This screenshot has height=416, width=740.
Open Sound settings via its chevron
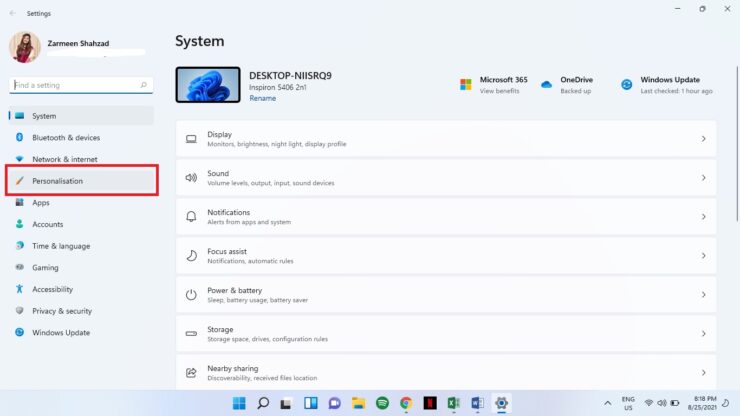pos(703,178)
